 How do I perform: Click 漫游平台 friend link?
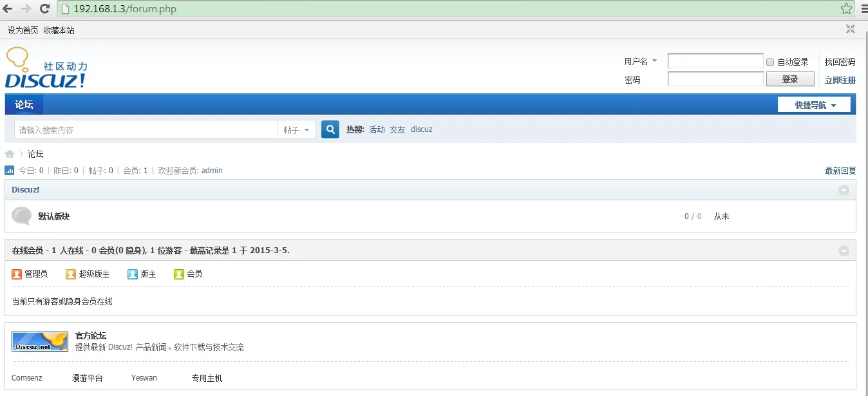88,378
